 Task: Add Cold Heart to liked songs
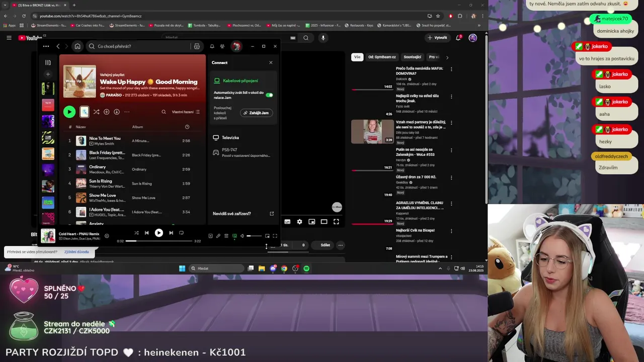pyautogui.click(x=107, y=236)
